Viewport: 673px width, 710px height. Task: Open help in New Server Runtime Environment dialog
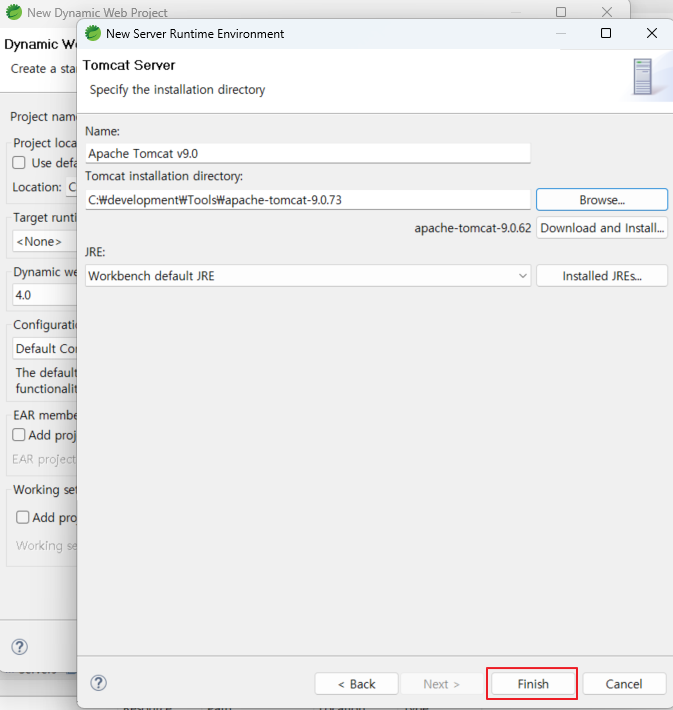(98, 683)
